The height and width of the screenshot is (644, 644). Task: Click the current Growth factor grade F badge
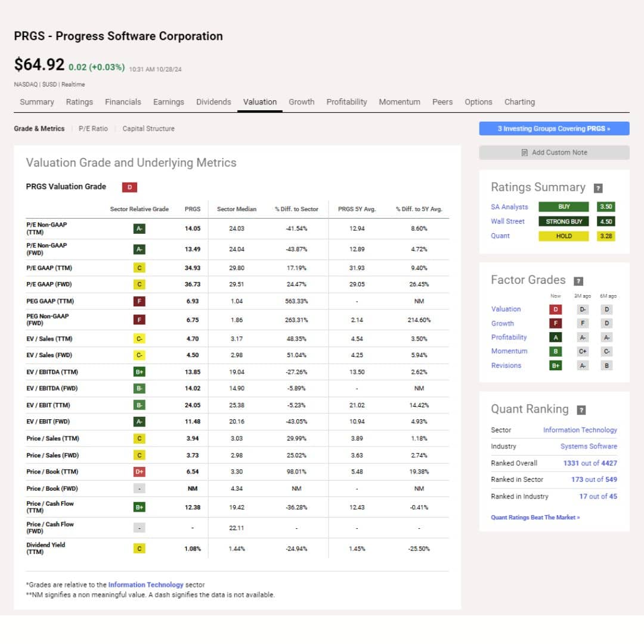[x=555, y=324]
